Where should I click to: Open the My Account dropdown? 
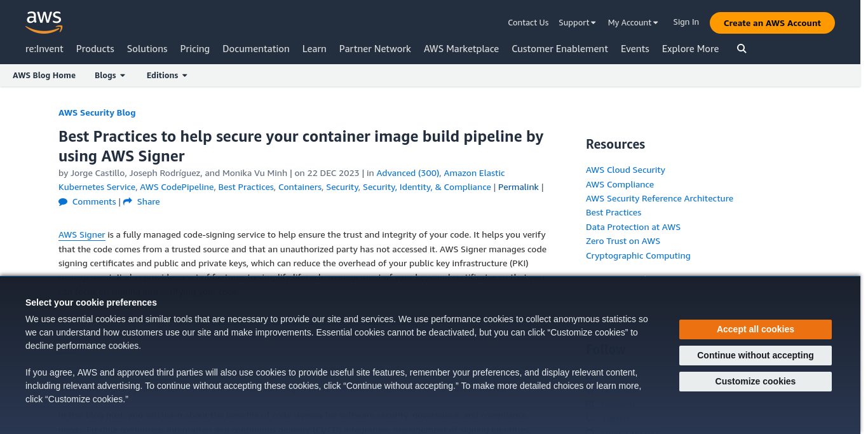click(632, 23)
